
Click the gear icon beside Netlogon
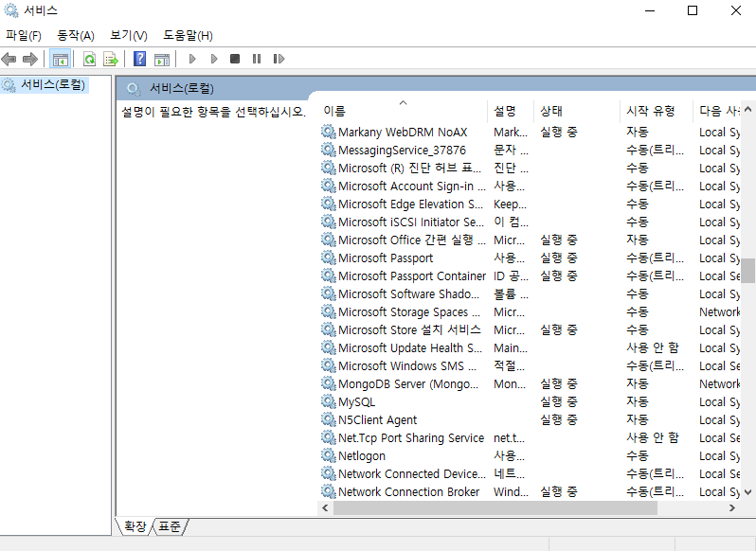pyautogui.click(x=329, y=455)
